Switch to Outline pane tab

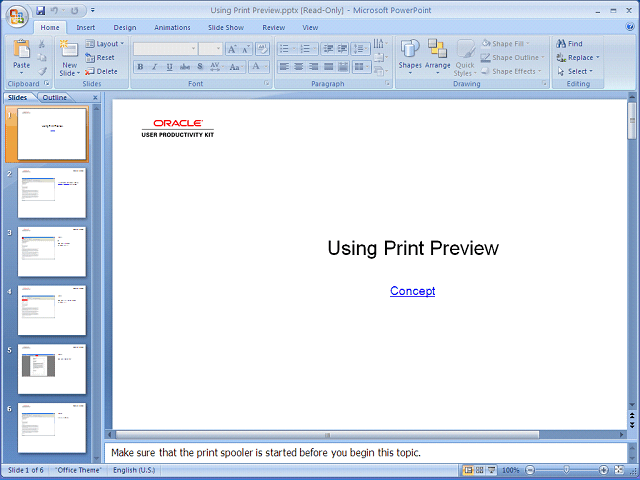(55, 98)
